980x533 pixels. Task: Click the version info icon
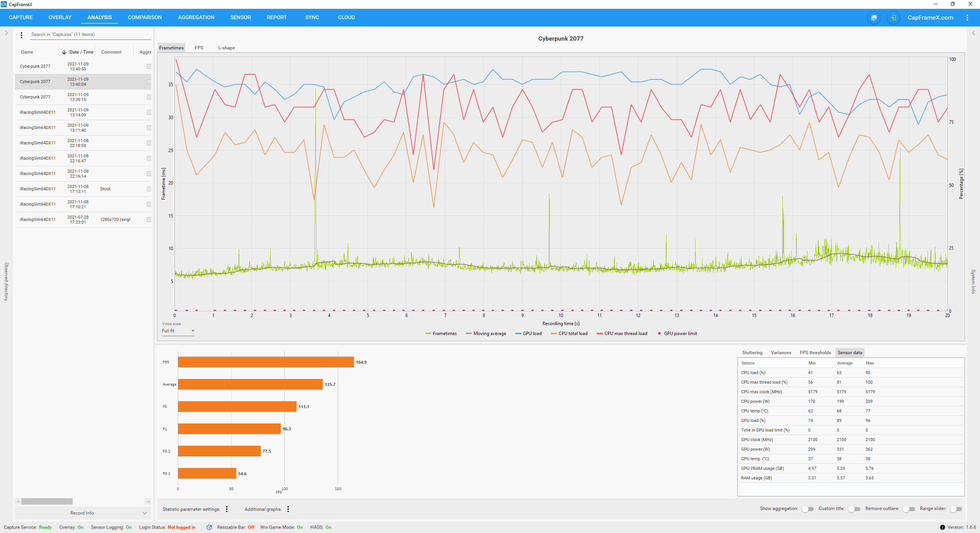pos(942,527)
